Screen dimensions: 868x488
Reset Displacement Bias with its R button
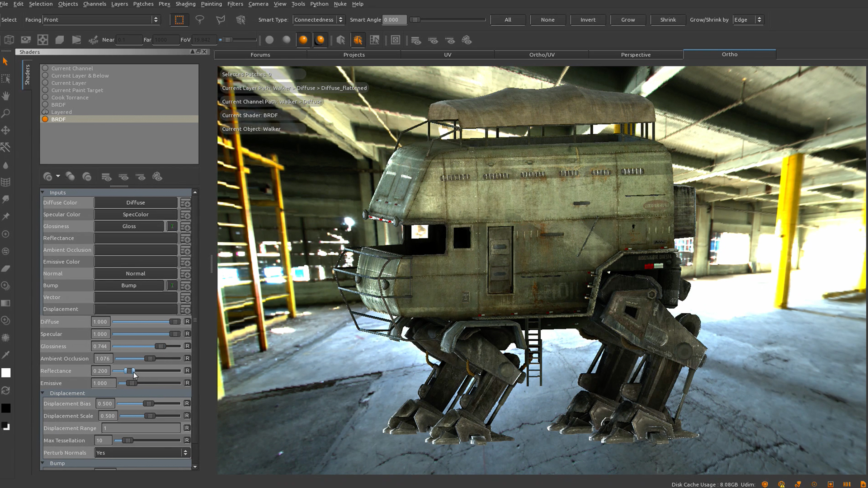187,404
